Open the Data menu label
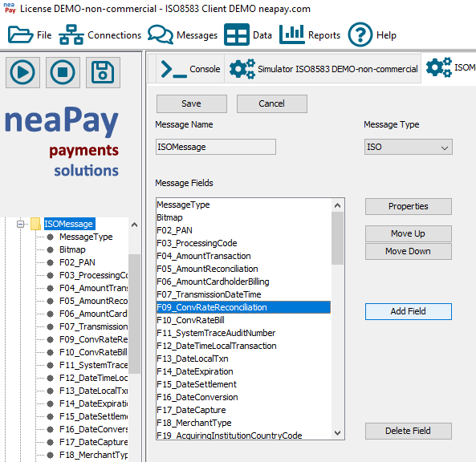476x462 pixels. coord(262,35)
